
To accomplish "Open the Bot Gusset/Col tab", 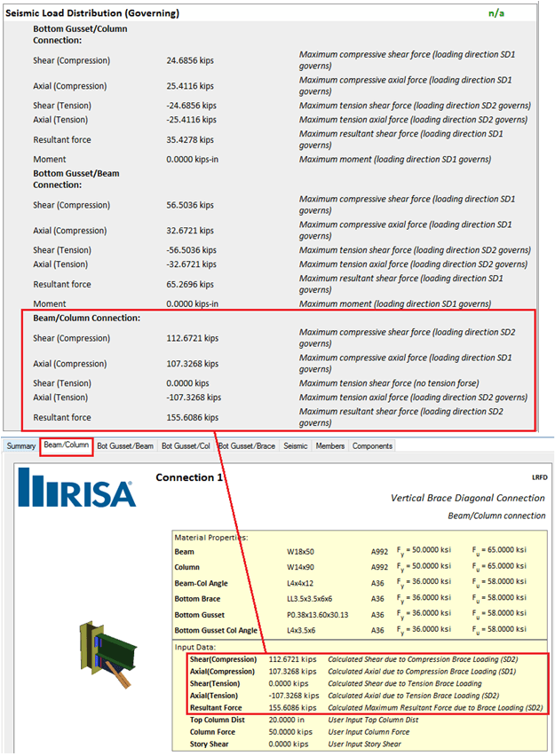I will [x=186, y=446].
